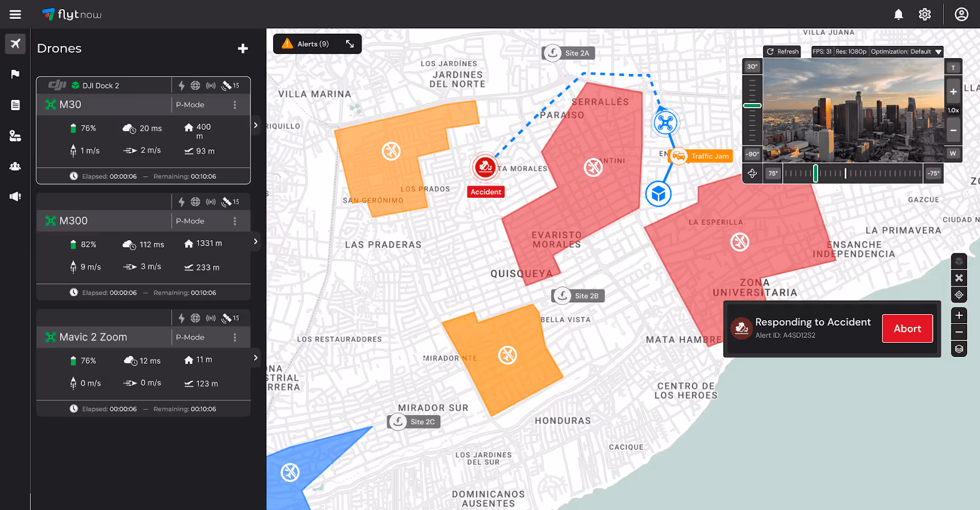The width and height of the screenshot is (980, 510).
Task: Open the pilot location sidebar item
Action: (x=15, y=135)
